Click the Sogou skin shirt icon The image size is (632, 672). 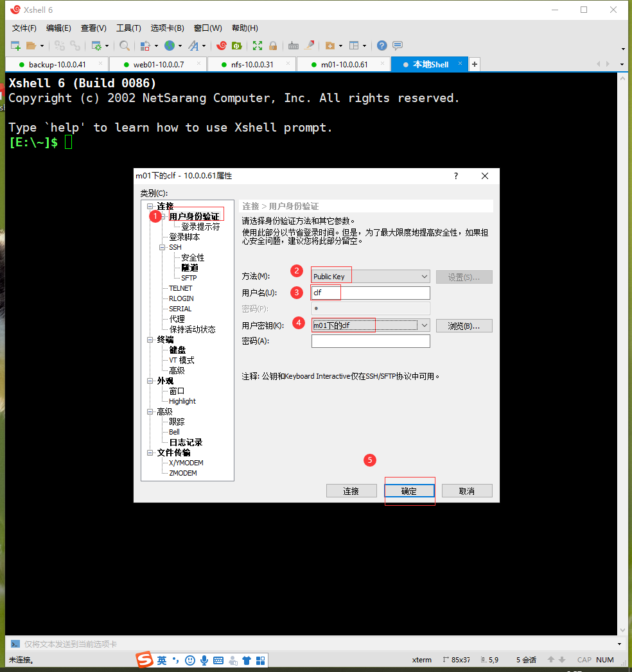(247, 660)
